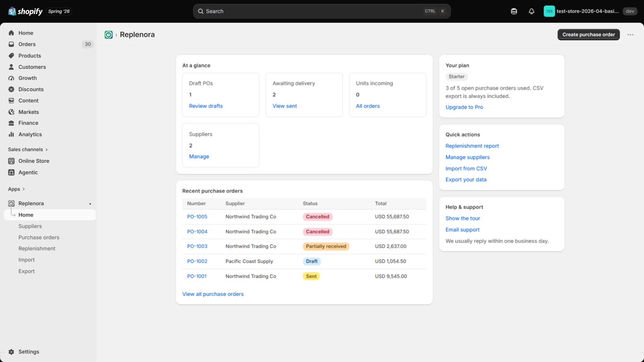Viewport: 644px width, 362px height.
Task: Click into the Search field
Action: click(x=322, y=11)
